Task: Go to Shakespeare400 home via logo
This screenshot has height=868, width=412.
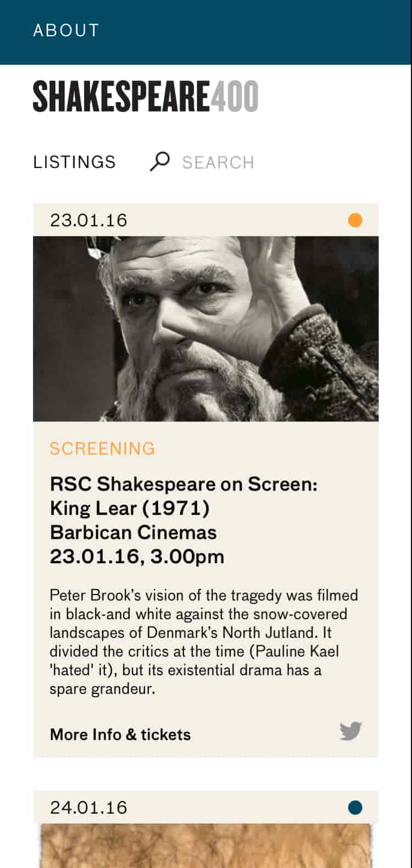Action: click(146, 97)
